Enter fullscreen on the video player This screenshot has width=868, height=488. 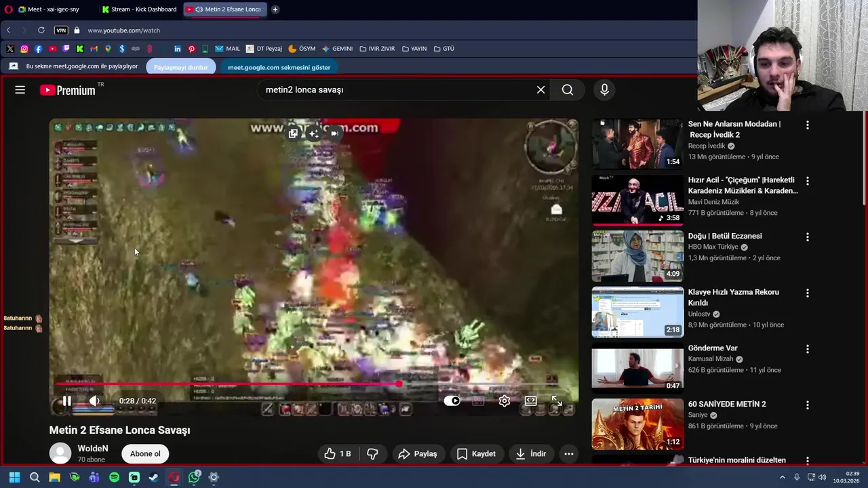pyautogui.click(x=557, y=401)
